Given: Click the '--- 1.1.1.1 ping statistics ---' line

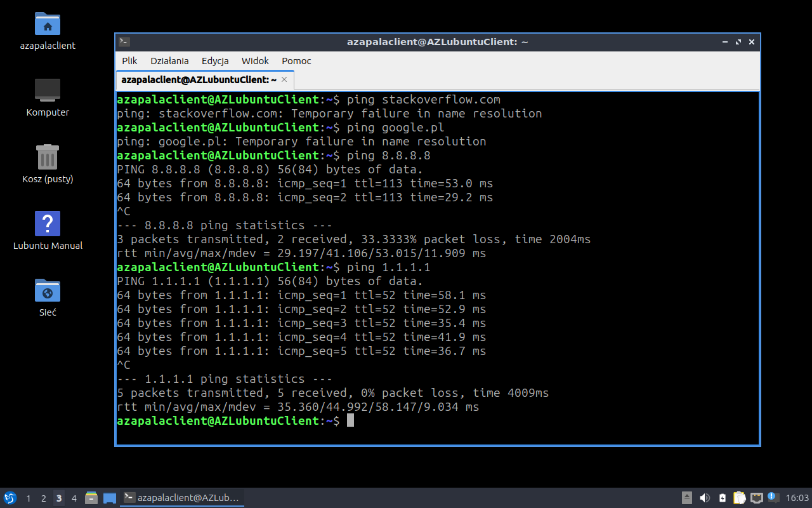Looking at the screenshot, I should (225, 379).
